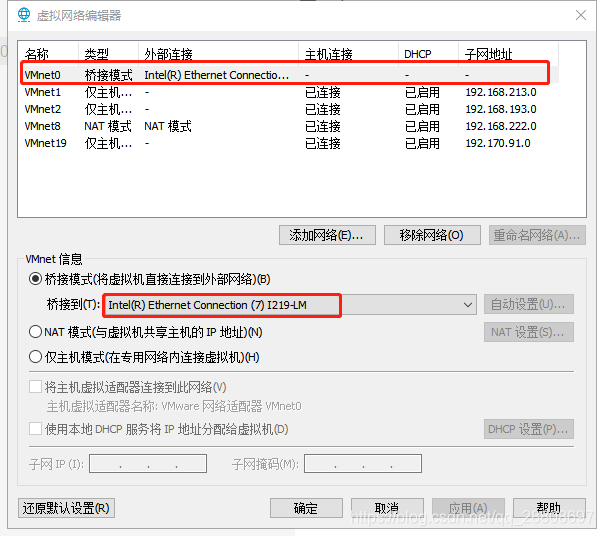Click the Virtual Network Editor globe icon
This screenshot has width=604, height=536.
pyautogui.click(x=24, y=15)
